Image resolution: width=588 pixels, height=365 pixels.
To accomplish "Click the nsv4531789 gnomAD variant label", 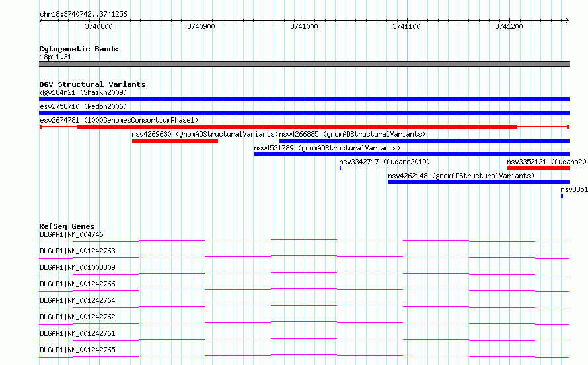I will 327,148.
